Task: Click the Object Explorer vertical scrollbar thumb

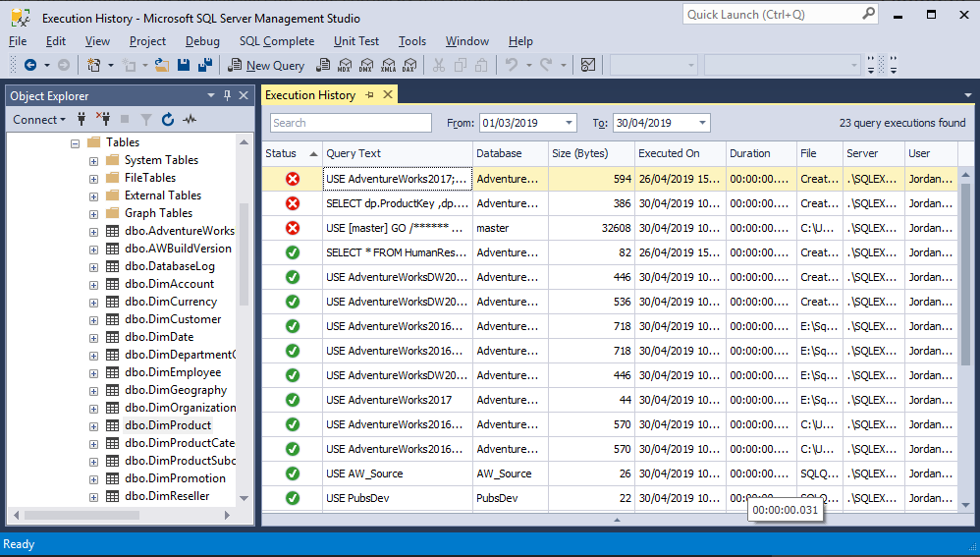Action: [244, 254]
